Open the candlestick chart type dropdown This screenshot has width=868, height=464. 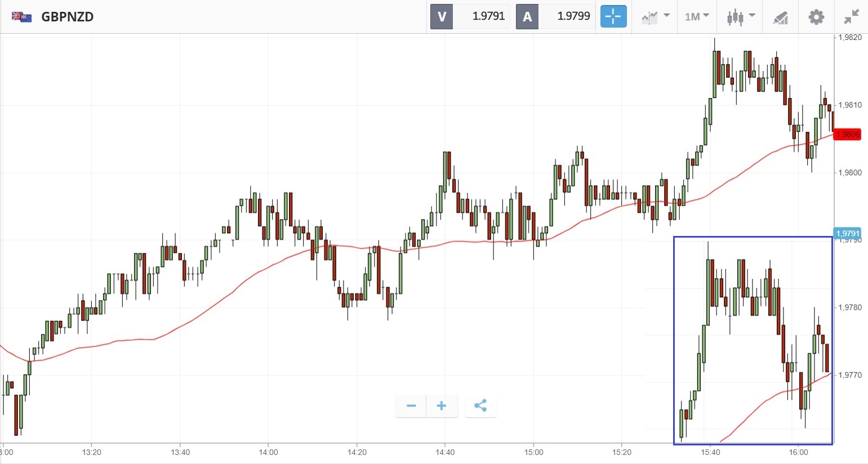[x=740, y=17]
